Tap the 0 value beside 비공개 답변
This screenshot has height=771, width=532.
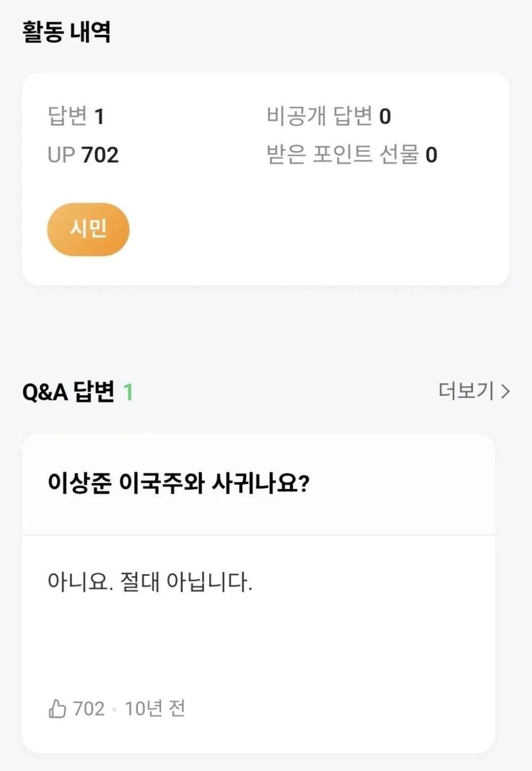click(x=385, y=116)
